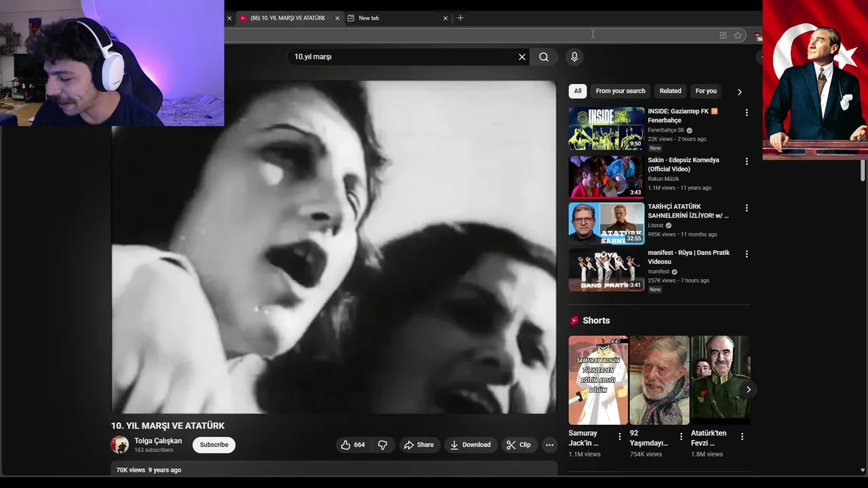
Task: Open INSIDE Gaziantep FK Fenerbahçe thumbnail
Action: point(606,128)
